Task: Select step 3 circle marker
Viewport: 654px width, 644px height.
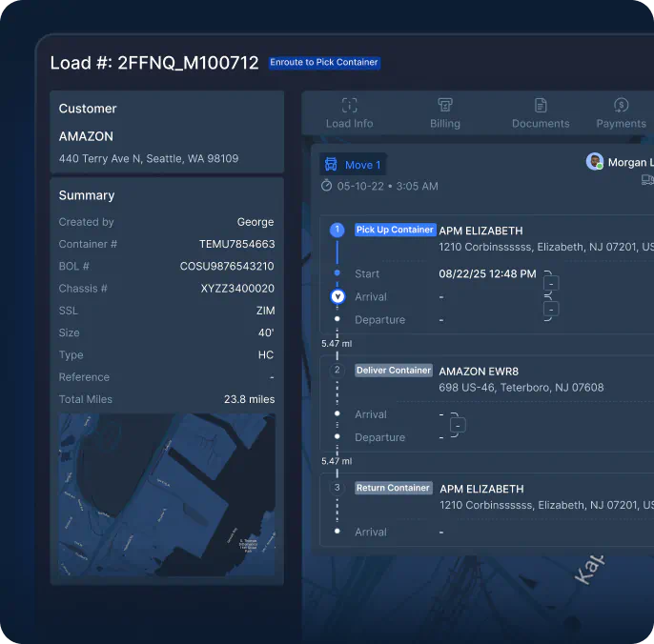Action: pyautogui.click(x=337, y=488)
